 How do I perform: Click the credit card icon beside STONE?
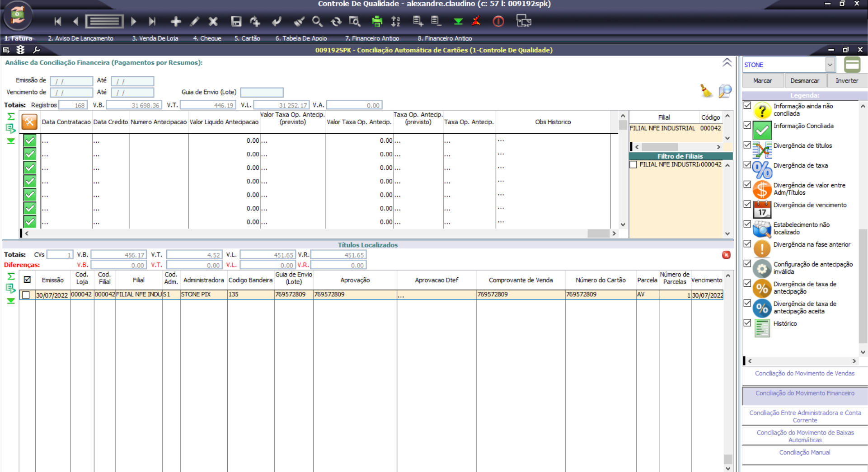(852, 65)
